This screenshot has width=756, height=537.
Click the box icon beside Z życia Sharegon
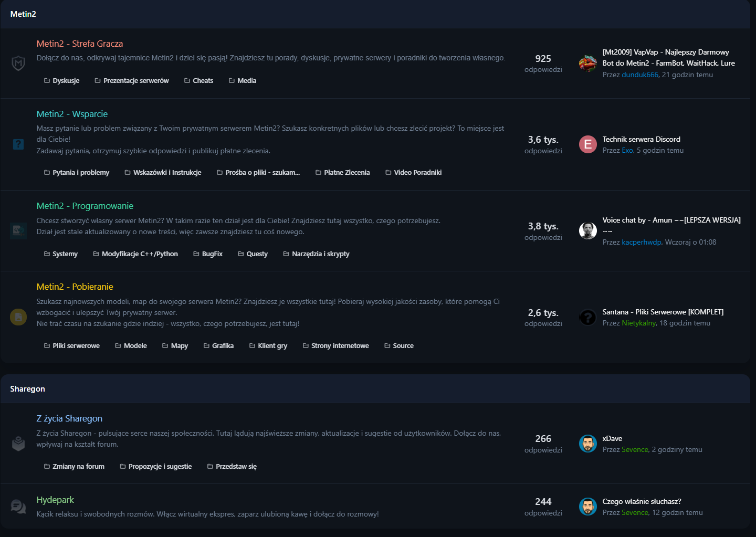pos(18,444)
